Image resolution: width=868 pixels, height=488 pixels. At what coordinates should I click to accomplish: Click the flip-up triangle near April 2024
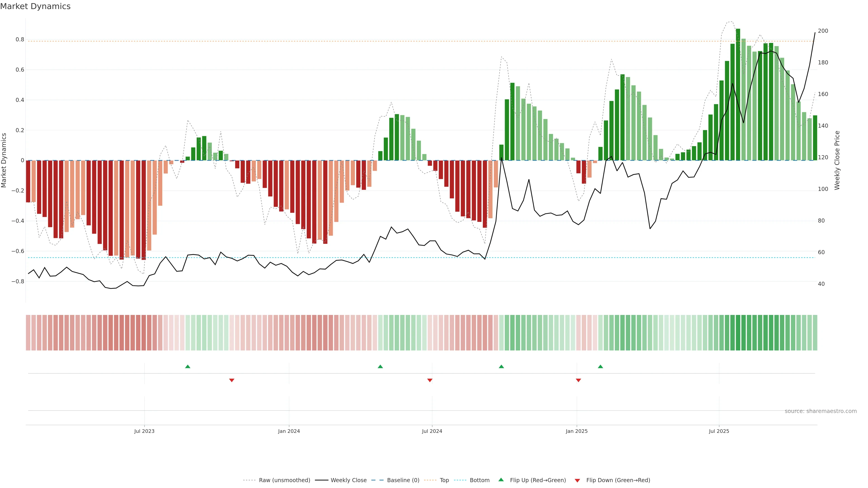tap(380, 366)
